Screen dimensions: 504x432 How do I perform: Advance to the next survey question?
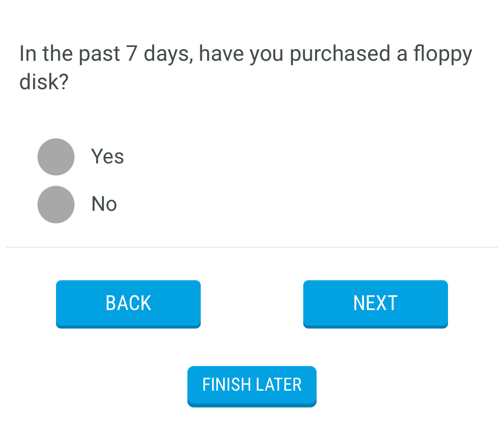375,303
